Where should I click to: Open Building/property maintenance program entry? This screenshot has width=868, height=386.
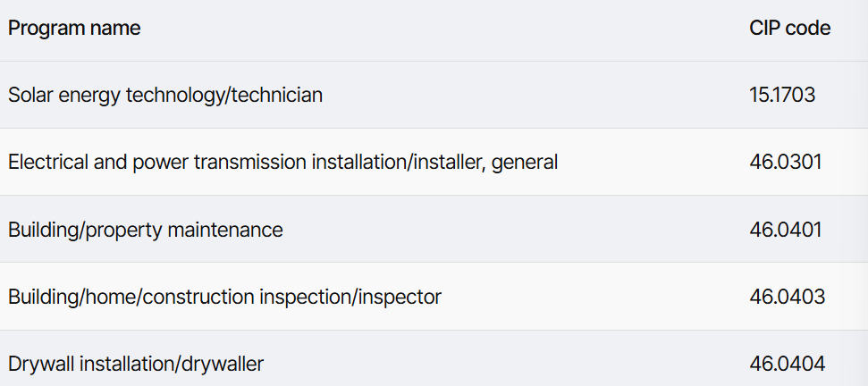[x=145, y=230]
